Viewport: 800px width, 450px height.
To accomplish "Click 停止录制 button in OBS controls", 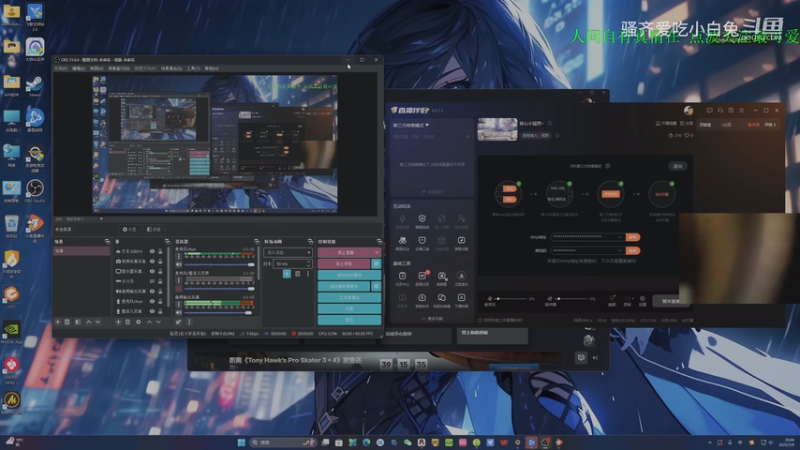I will [344, 264].
